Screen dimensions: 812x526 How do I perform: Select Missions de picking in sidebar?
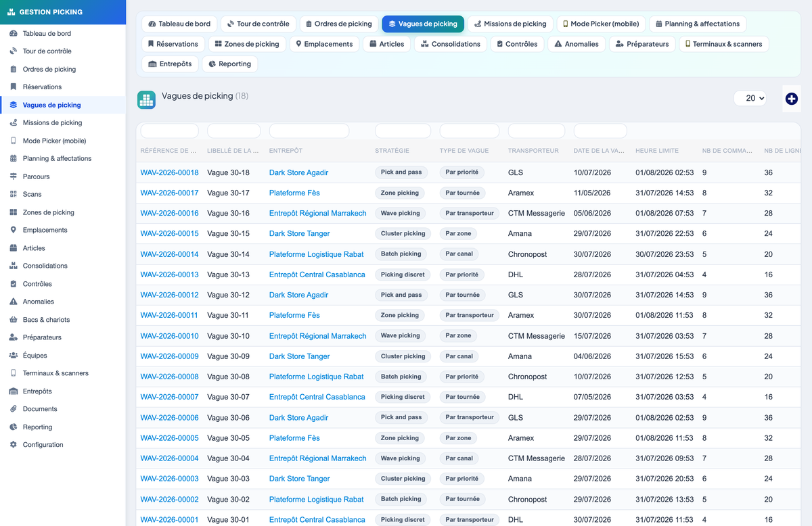click(x=52, y=123)
